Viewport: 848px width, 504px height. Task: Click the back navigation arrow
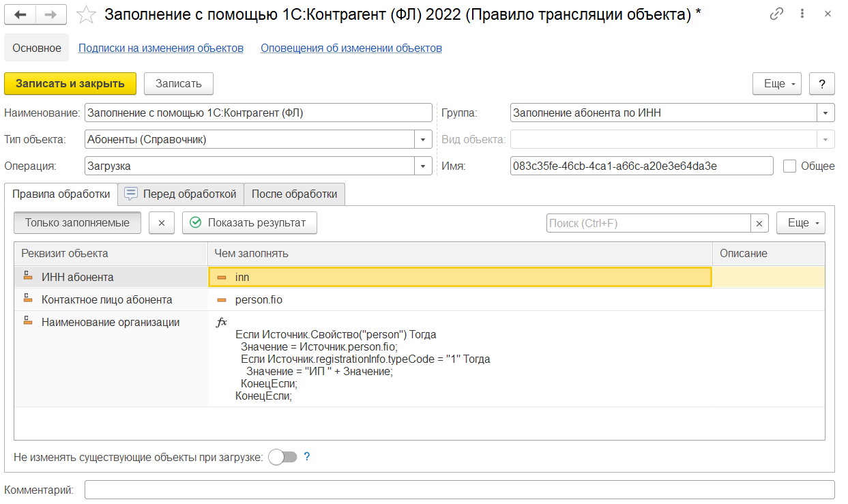pos(20,14)
